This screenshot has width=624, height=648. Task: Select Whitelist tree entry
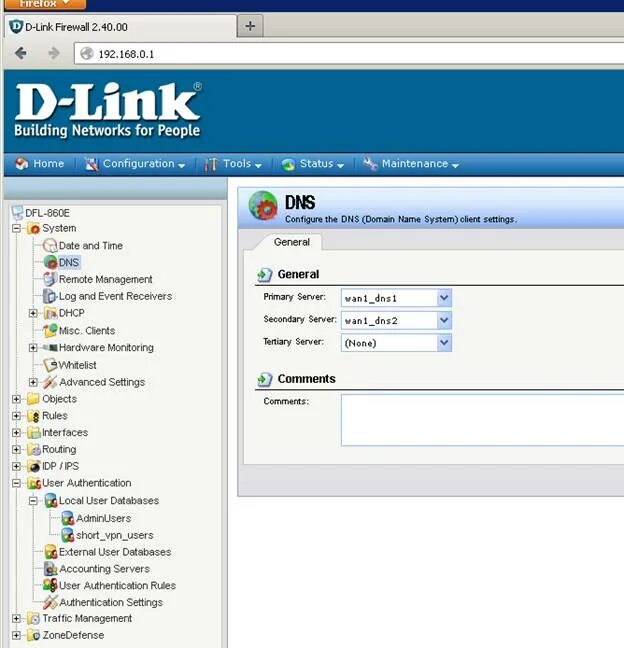(77, 365)
